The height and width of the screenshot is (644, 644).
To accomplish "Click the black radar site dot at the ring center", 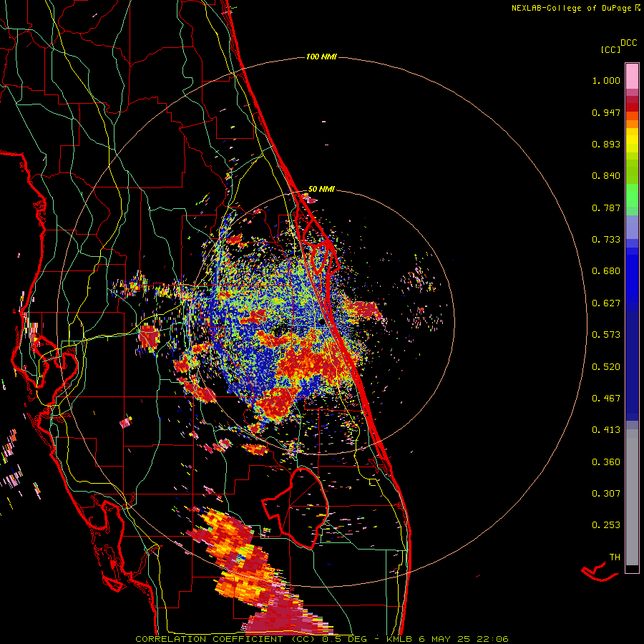I will coord(322,323).
